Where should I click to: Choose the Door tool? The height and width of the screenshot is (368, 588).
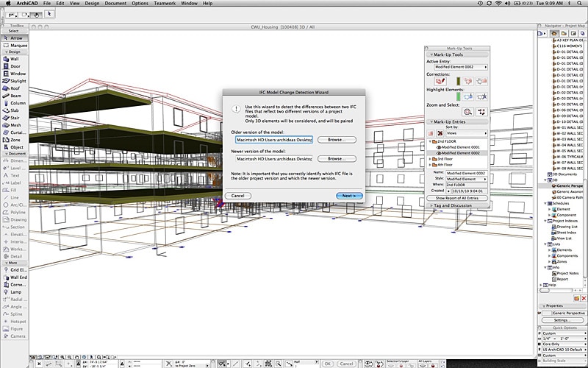point(14,66)
